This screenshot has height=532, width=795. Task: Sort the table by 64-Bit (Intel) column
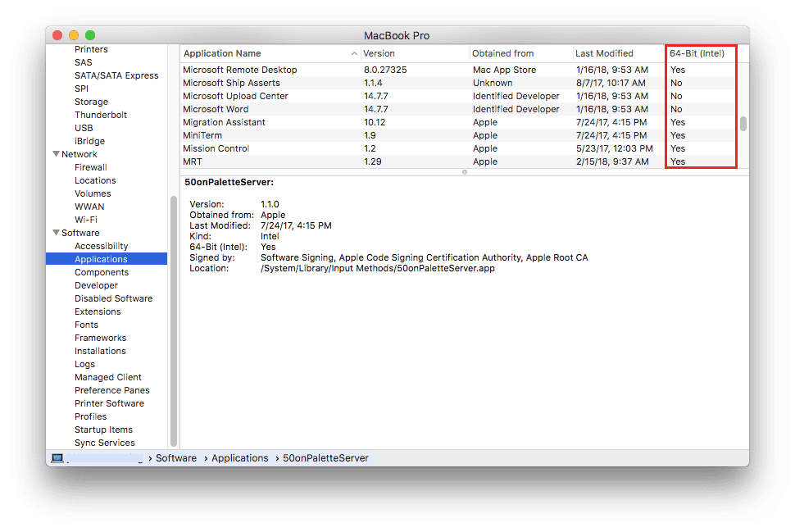pyautogui.click(x=697, y=53)
